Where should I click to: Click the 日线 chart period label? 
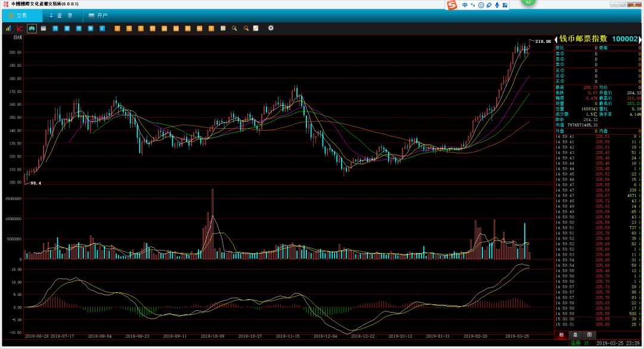click(x=18, y=38)
